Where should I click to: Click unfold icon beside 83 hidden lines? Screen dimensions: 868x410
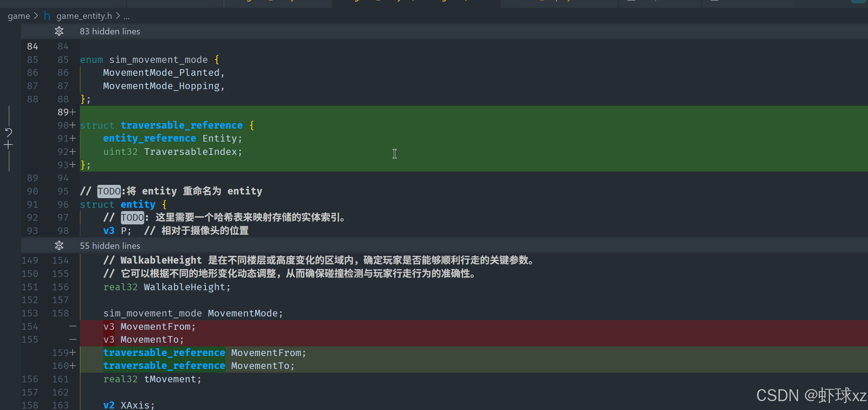pyautogui.click(x=59, y=31)
